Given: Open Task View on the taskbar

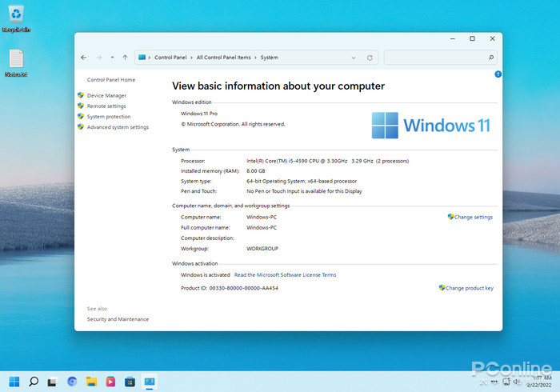Looking at the screenshot, I should click(53, 382).
